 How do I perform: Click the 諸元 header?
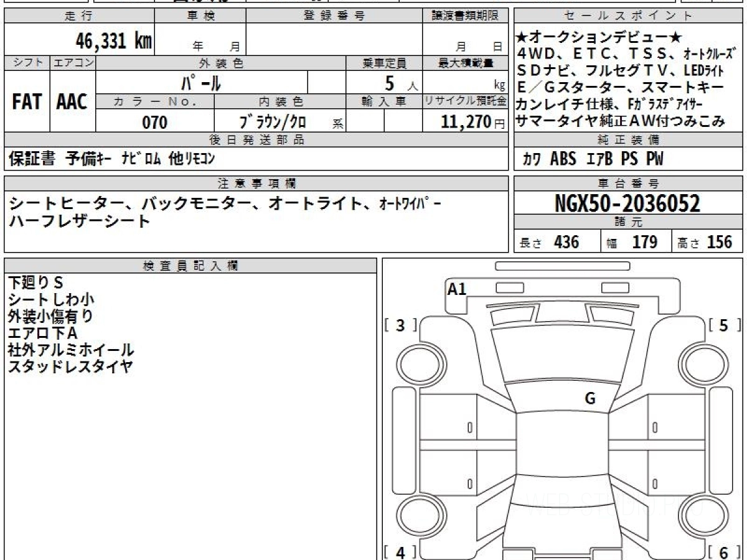(629, 222)
